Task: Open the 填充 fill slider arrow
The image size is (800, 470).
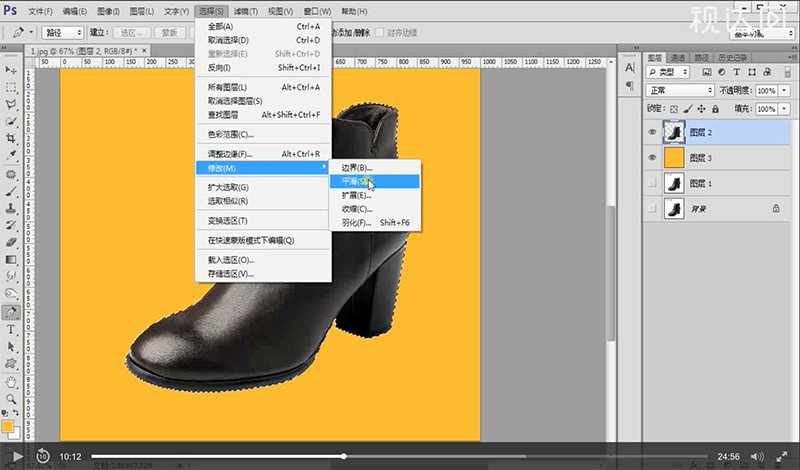Action: click(x=784, y=109)
